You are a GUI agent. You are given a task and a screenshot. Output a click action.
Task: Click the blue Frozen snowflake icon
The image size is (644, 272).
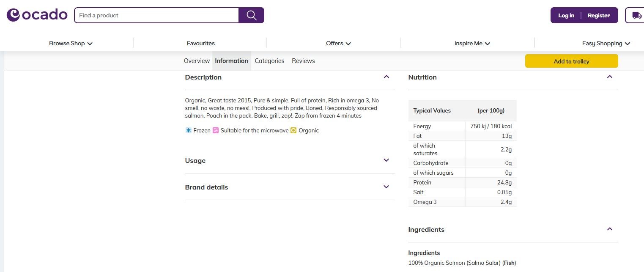pyautogui.click(x=189, y=130)
